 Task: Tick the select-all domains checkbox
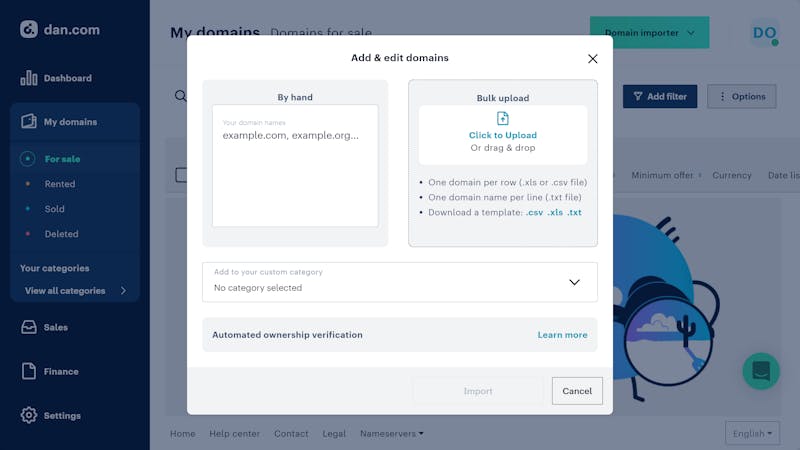(181, 175)
